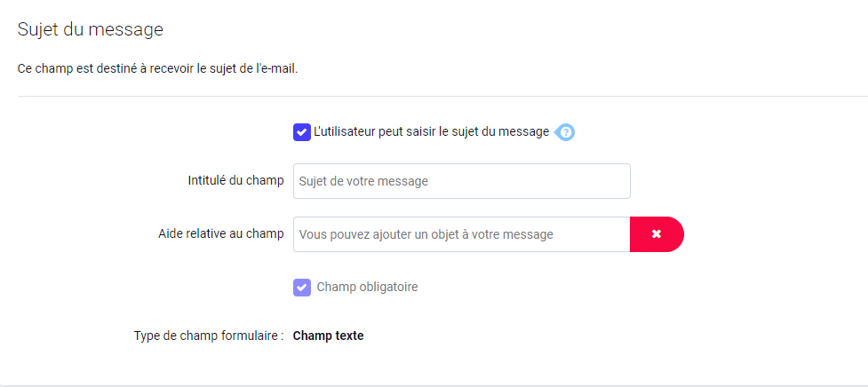
Task: Click the Champ obligatoire label text
Action: [367, 288]
